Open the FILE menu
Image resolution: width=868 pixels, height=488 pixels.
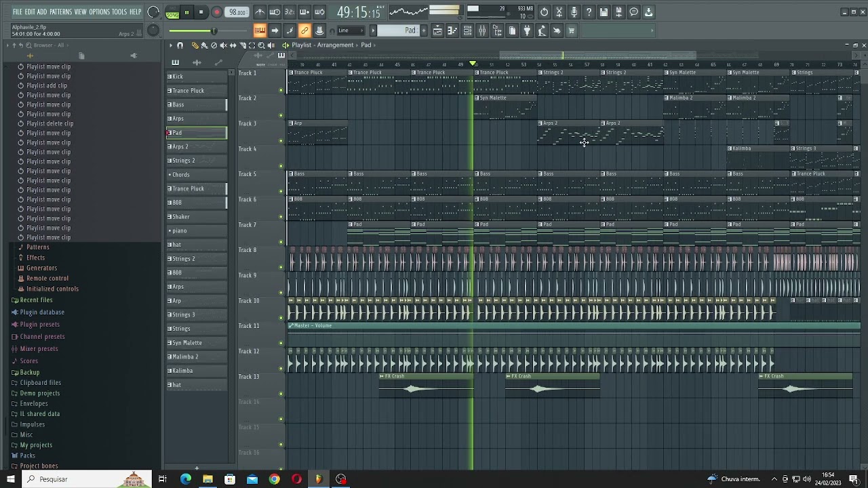17,12
